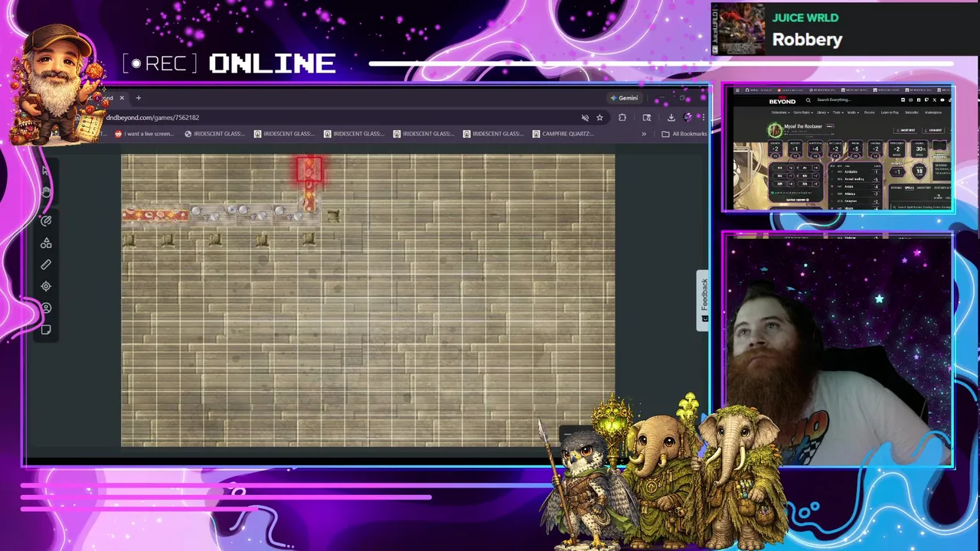Open the All Bookmarks folder
The height and width of the screenshot is (551, 980).
(684, 134)
